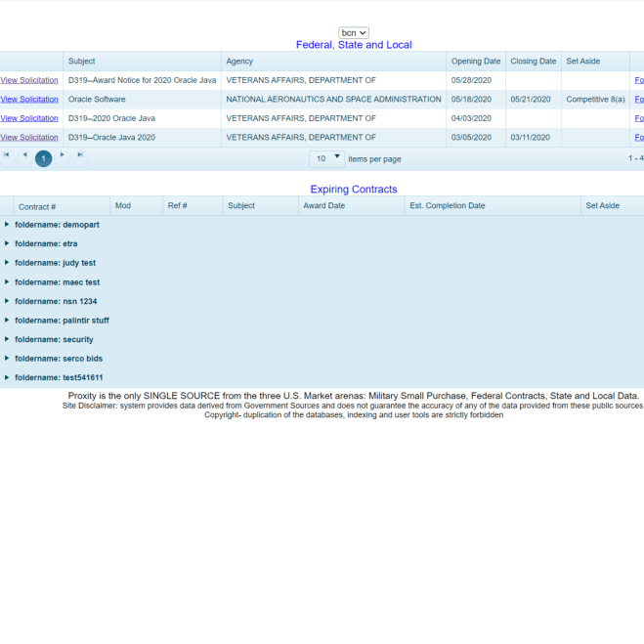Select closing date 05/21/2020 cell
This screenshot has height=644, width=644.
[534, 100]
